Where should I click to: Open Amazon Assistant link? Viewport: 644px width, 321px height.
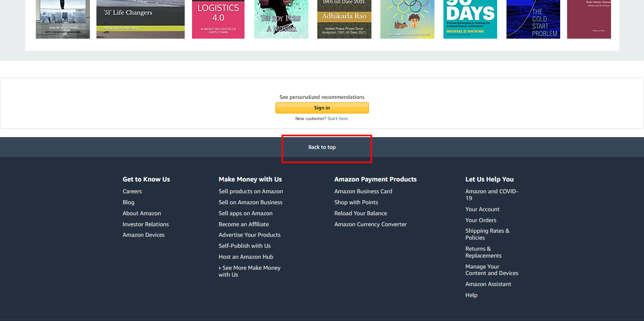tap(488, 284)
